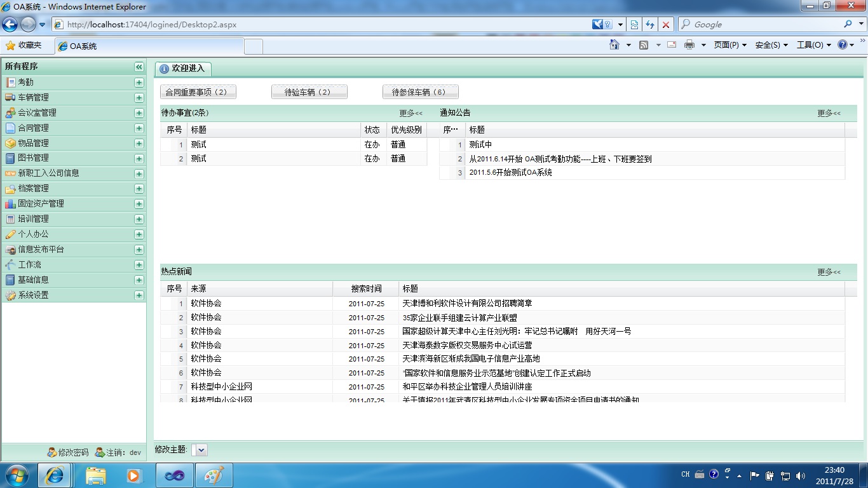Expand 物品管理 with its plus button
The width and height of the screenshot is (868, 488).
[139, 144]
